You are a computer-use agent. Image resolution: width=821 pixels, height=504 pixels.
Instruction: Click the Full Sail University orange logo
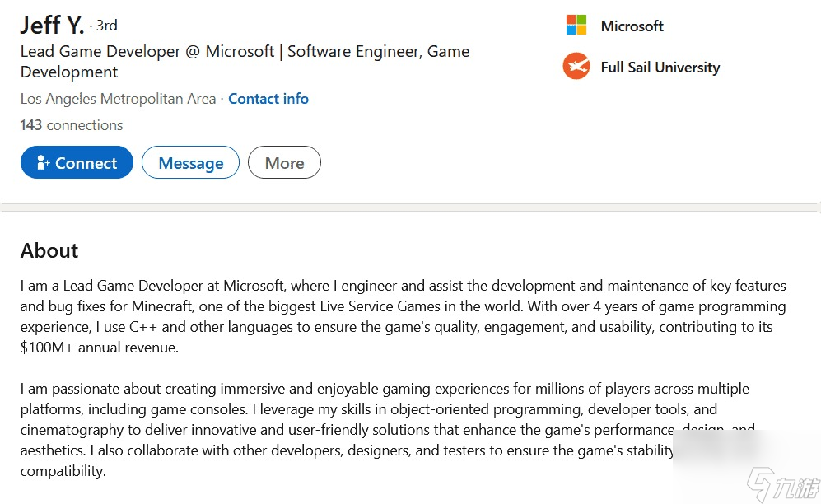[576, 67]
